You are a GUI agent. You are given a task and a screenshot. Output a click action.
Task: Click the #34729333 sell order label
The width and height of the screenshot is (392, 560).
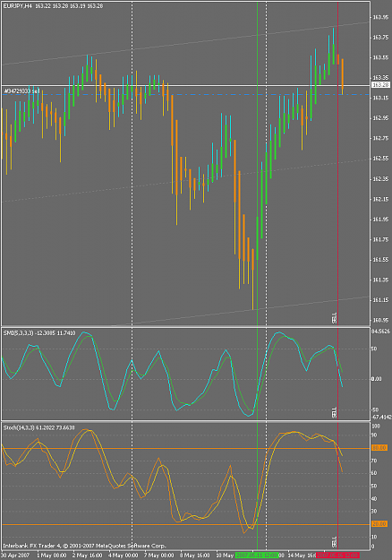point(21,91)
